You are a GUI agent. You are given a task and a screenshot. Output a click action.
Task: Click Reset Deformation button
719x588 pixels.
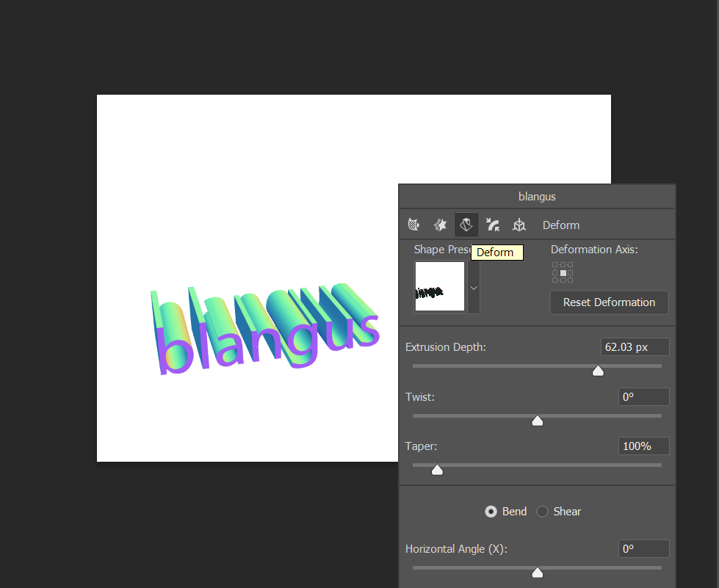point(609,302)
